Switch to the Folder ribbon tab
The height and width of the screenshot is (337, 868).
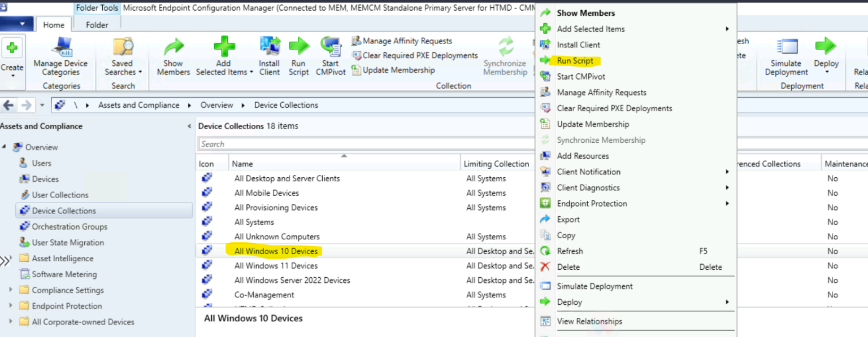(x=96, y=25)
